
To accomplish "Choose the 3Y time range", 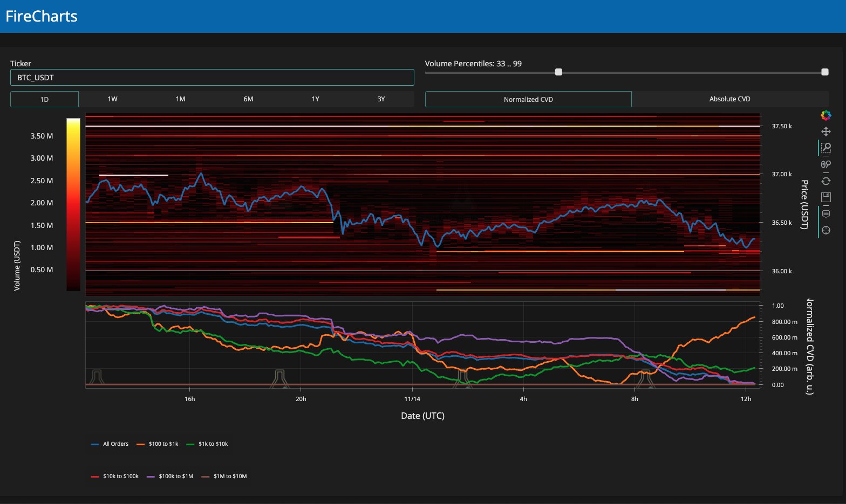I will point(381,99).
